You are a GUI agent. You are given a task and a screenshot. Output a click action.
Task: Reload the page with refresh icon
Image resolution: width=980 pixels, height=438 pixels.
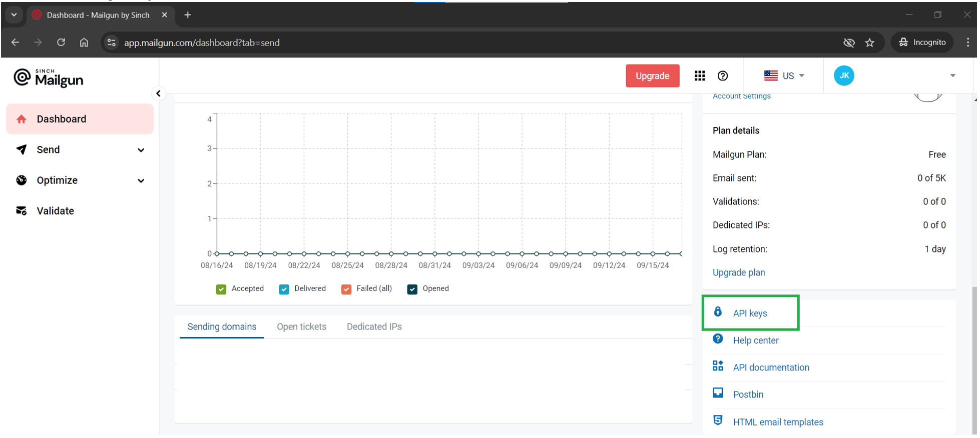click(61, 42)
